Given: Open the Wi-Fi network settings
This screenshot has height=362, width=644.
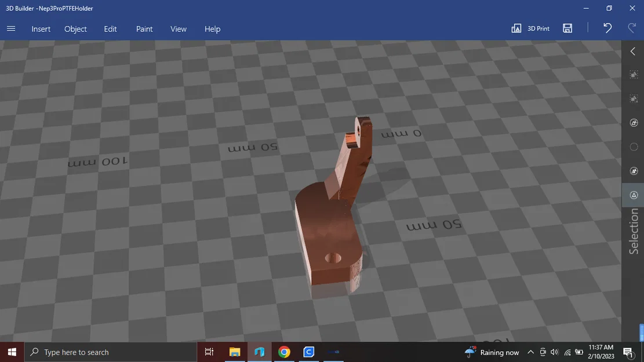Looking at the screenshot, I should coord(567,352).
